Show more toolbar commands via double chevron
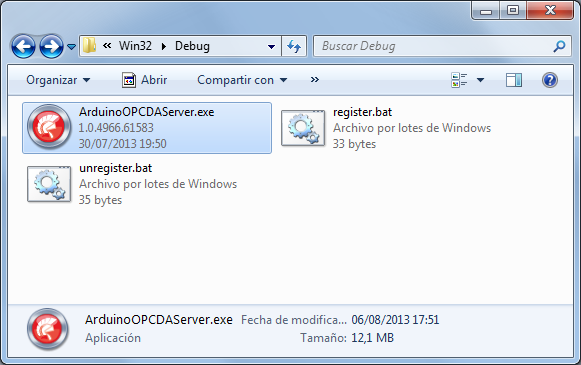The image size is (581, 365). point(315,80)
